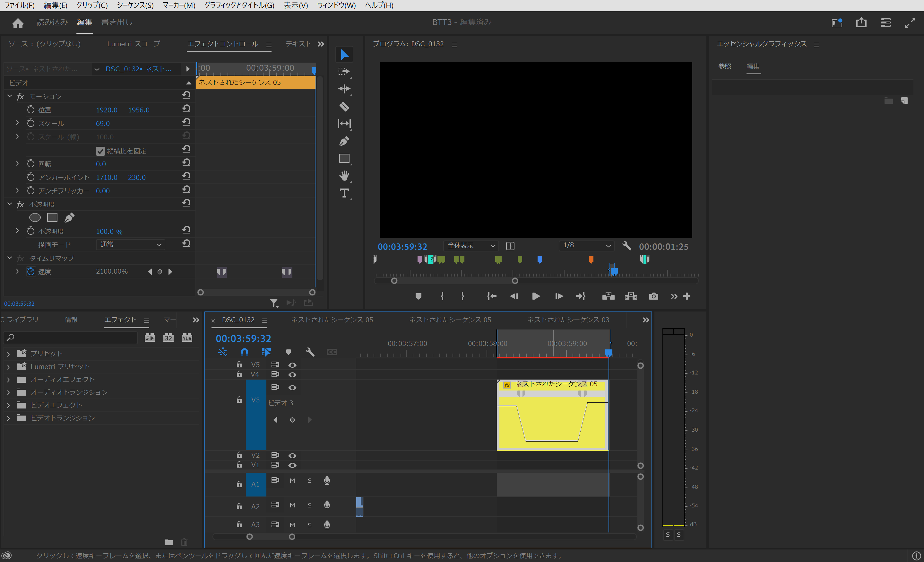
Task: Open the 全体表示 zoom level dropdown
Action: coord(471,246)
